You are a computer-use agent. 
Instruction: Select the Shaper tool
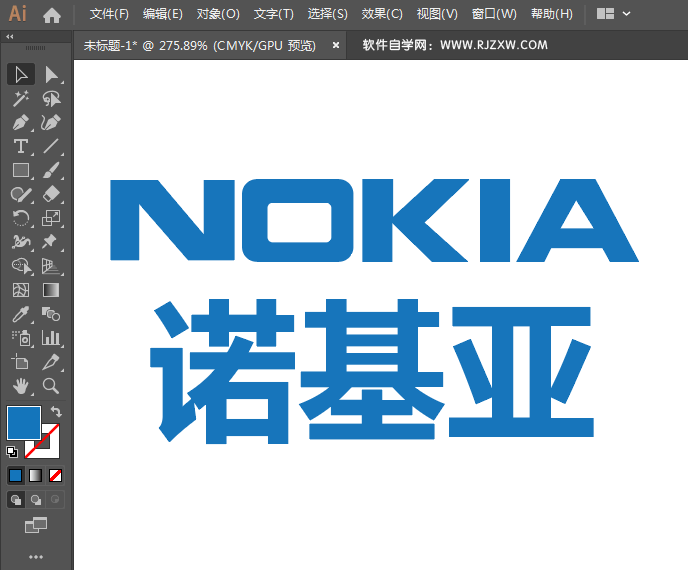21,194
